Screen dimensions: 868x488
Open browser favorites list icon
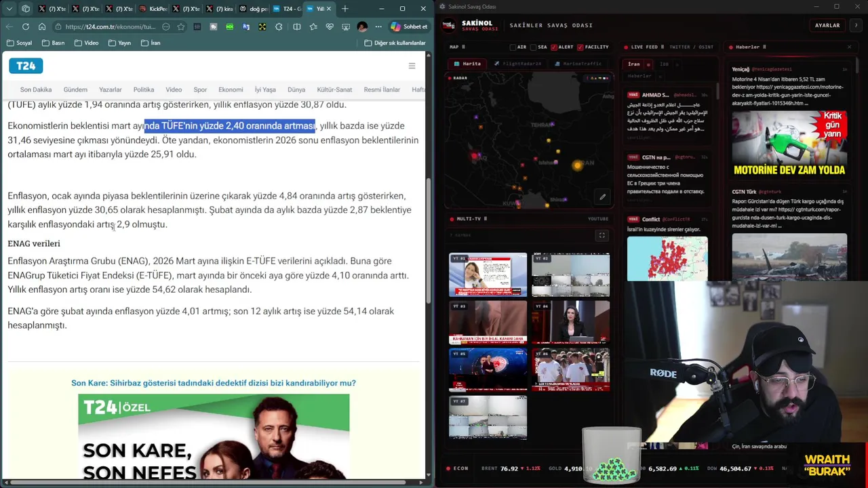313,26
